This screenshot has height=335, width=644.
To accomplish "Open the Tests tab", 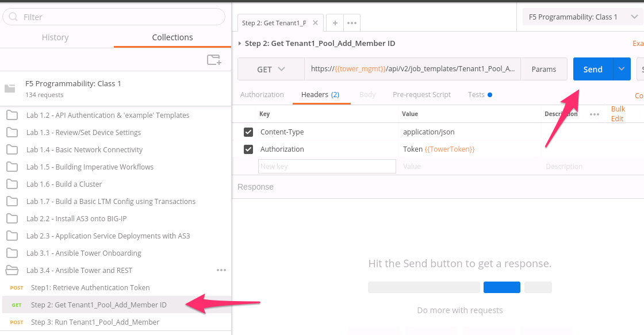I will (x=480, y=94).
